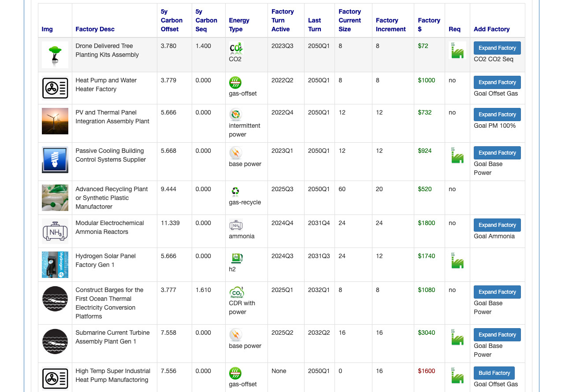Viewport: 576px width, 392px height.
Task: Click the Energy Type column header
Action: coord(239,25)
